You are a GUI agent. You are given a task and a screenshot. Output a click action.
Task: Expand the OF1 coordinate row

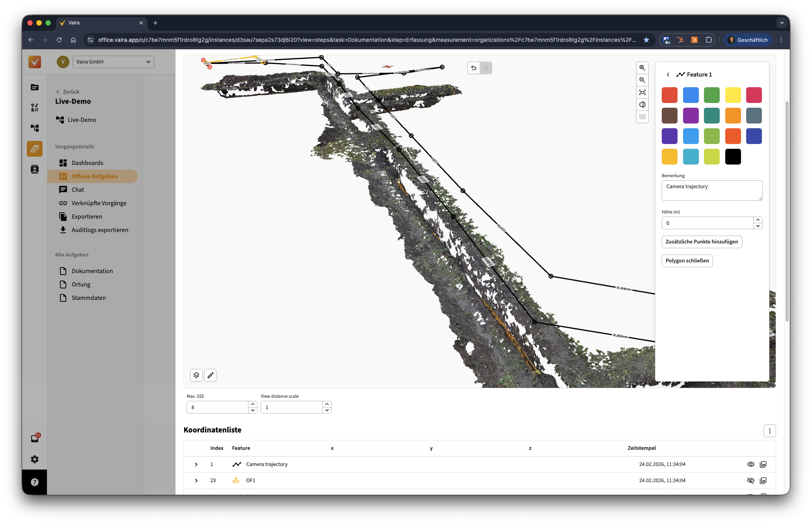click(x=196, y=481)
